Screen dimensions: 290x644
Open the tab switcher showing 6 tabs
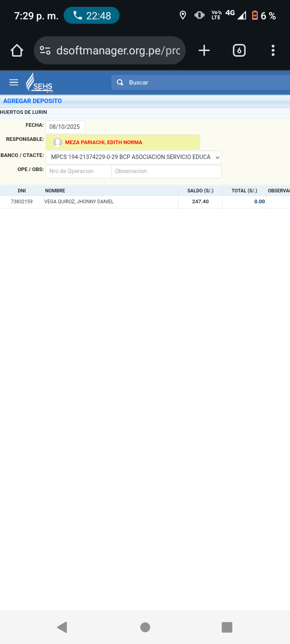[239, 50]
